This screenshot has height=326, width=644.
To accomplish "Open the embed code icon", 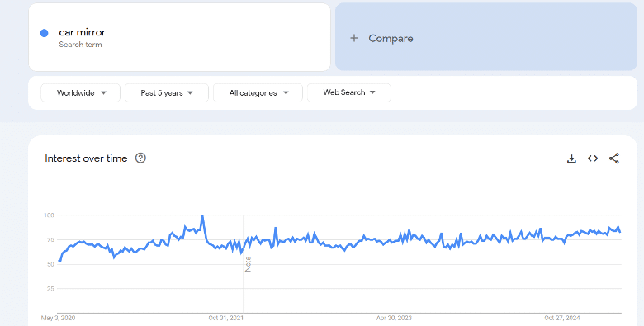I will click(593, 158).
